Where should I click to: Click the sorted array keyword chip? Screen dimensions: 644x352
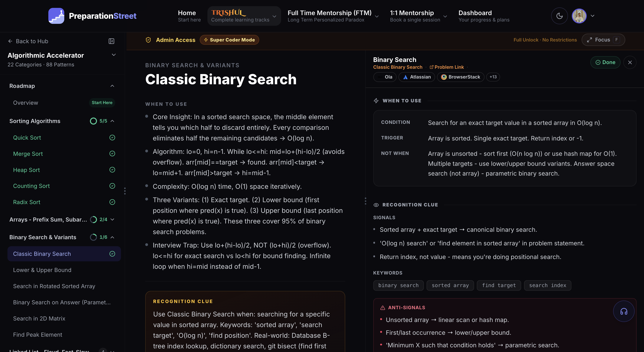click(450, 285)
